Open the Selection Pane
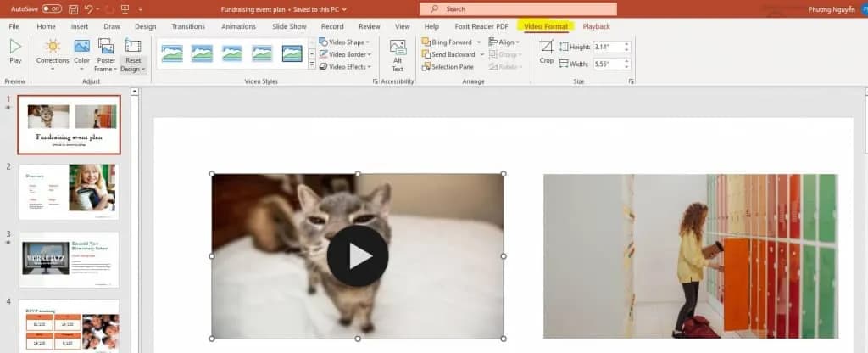The height and width of the screenshot is (353, 868). click(449, 66)
